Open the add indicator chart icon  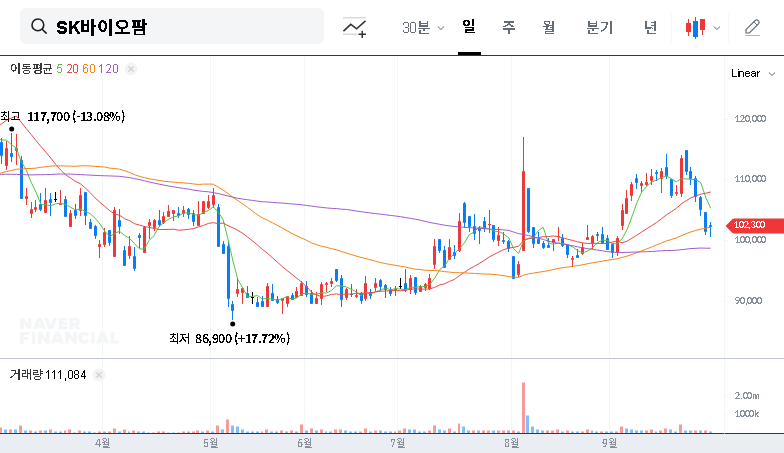click(x=354, y=27)
